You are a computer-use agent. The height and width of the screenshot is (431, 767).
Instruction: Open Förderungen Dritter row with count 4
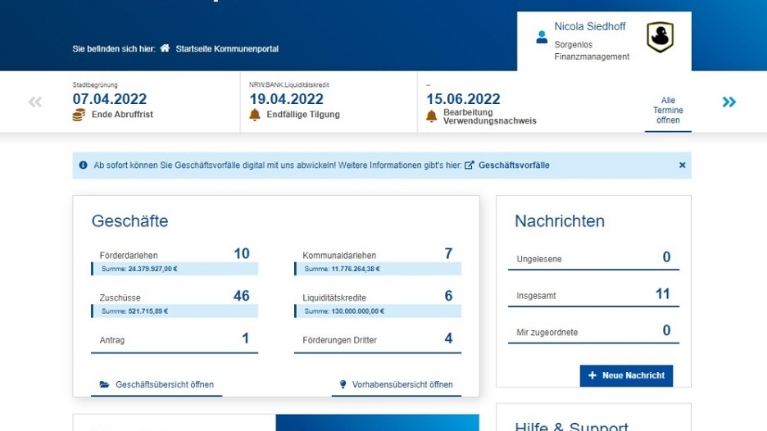click(378, 340)
